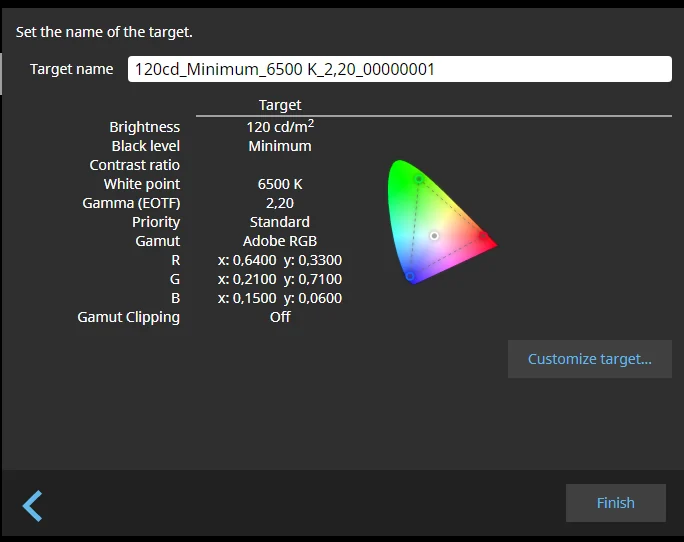Click the White point value 6500 K

click(280, 184)
